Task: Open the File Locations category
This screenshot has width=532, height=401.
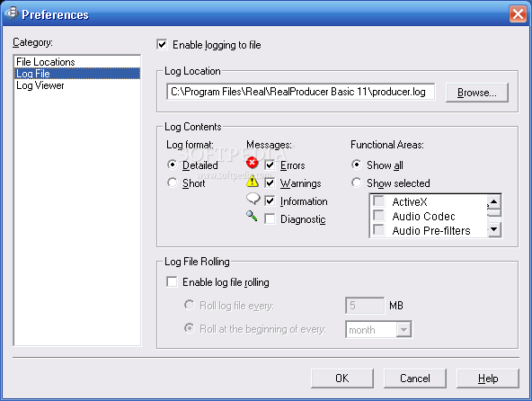Action: coord(77,62)
